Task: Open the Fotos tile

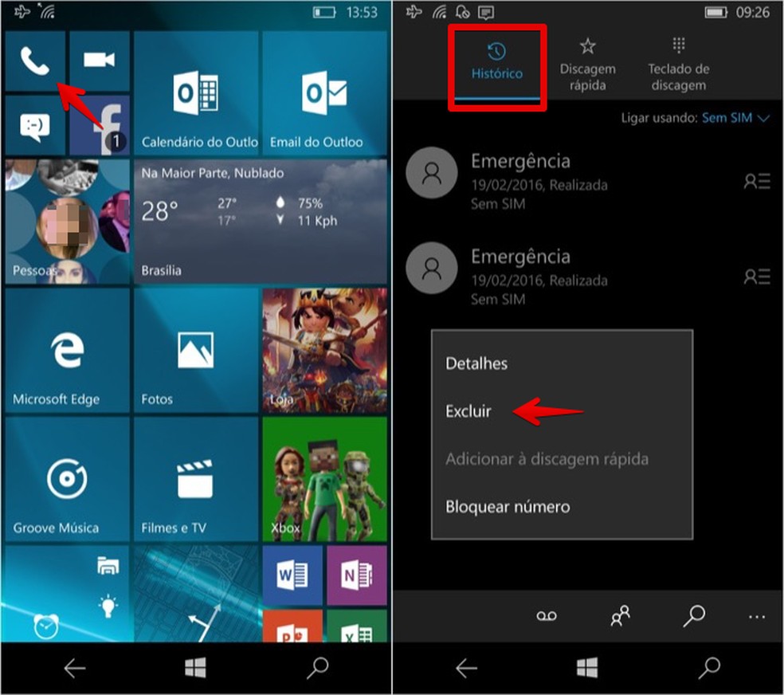Action: pyautogui.click(x=195, y=351)
